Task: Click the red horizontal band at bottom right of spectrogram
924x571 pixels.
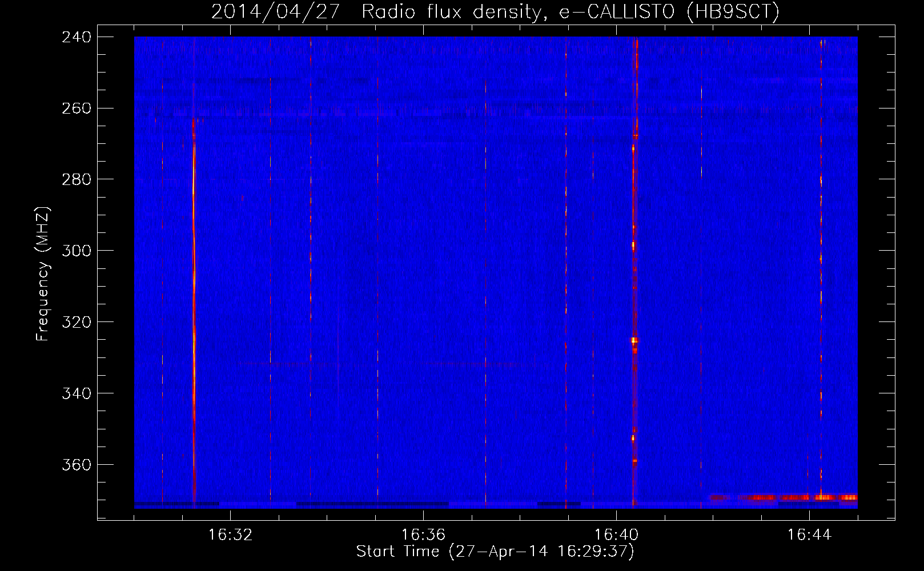Action: click(x=784, y=498)
